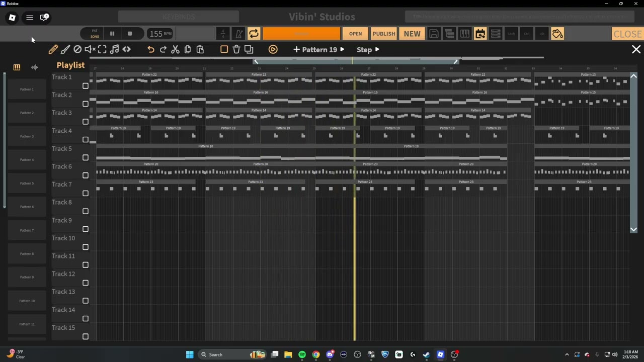Image resolution: width=644 pixels, height=362 pixels.
Task: Toggle Track 14 checkbox
Action: (x=86, y=319)
